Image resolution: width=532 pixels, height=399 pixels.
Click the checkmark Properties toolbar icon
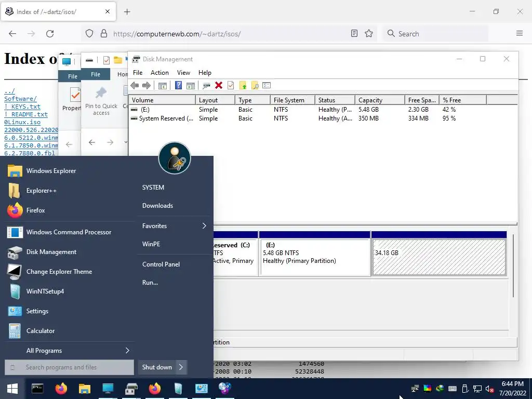coord(231,86)
